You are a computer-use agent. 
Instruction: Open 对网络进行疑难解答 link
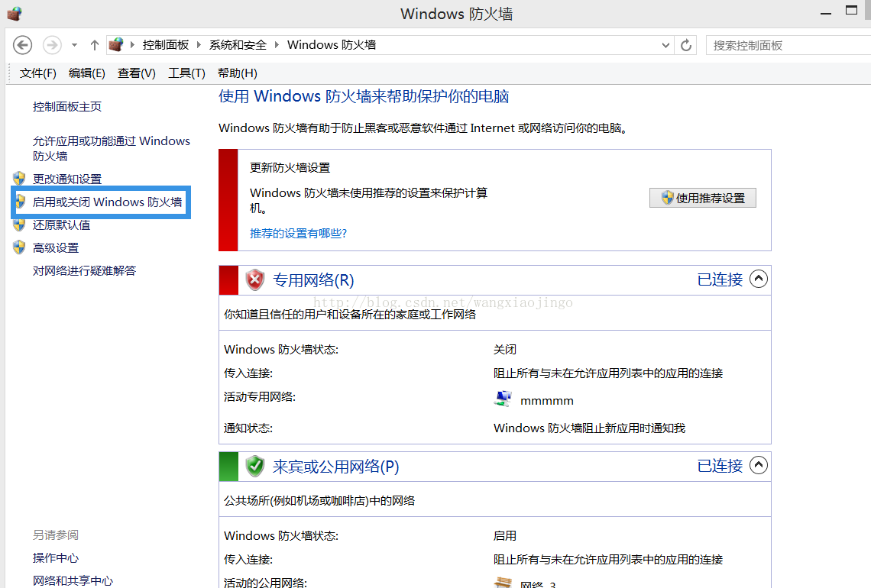point(85,271)
